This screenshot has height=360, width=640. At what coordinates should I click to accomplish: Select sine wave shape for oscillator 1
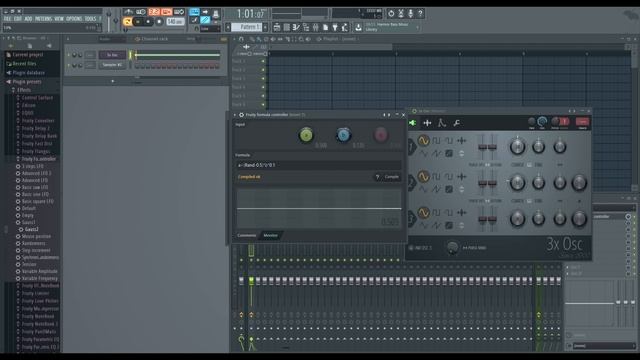(424, 141)
